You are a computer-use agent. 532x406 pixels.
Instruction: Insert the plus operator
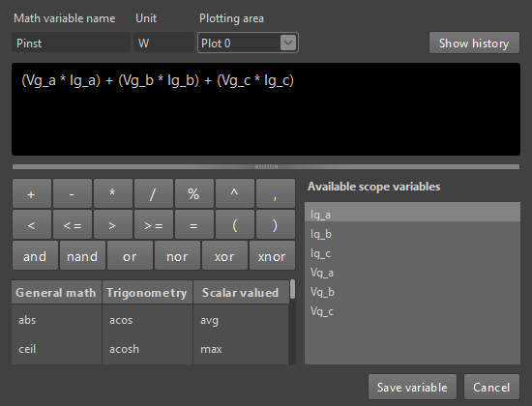point(32,193)
